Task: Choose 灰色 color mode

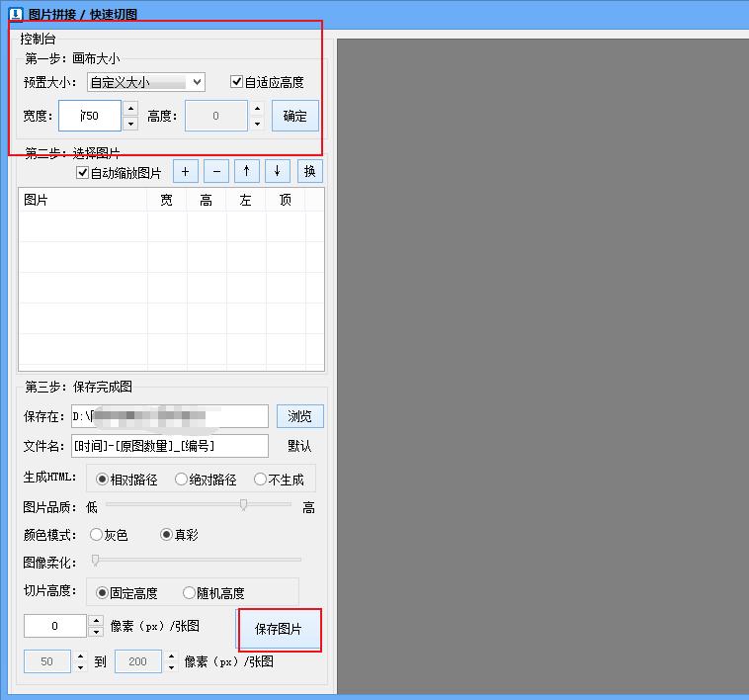Action: (97, 535)
